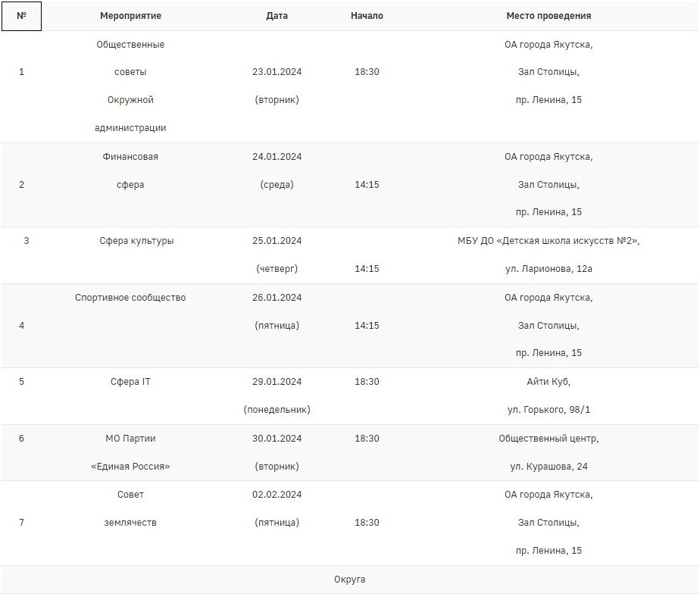
Task: Click the Спортивное сообщество event text
Action: click(130, 298)
